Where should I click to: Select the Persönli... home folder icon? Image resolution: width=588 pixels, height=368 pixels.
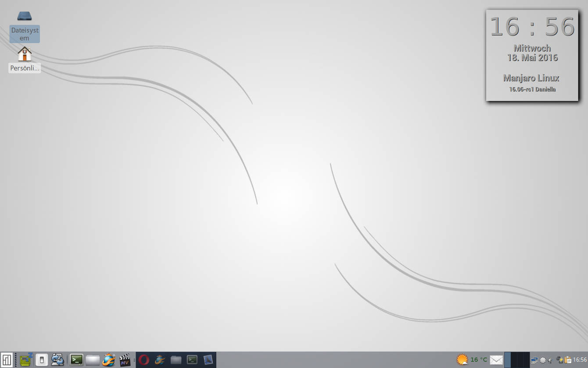[x=25, y=60]
